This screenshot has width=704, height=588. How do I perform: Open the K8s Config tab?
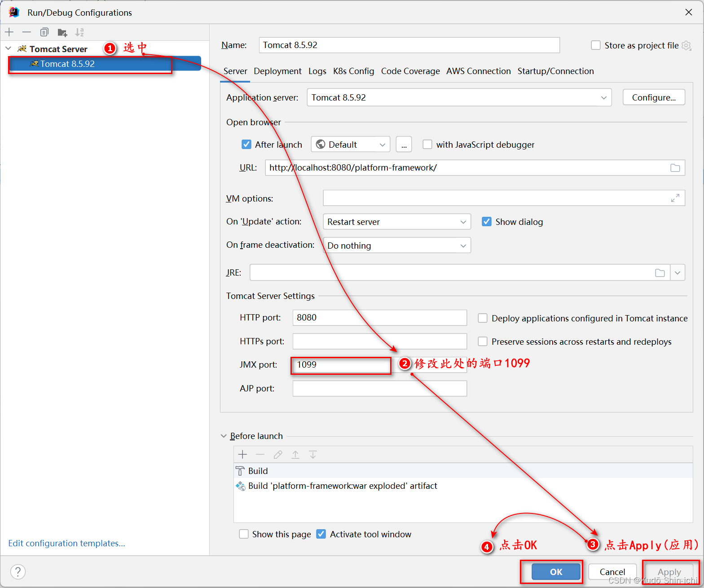pos(354,71)
